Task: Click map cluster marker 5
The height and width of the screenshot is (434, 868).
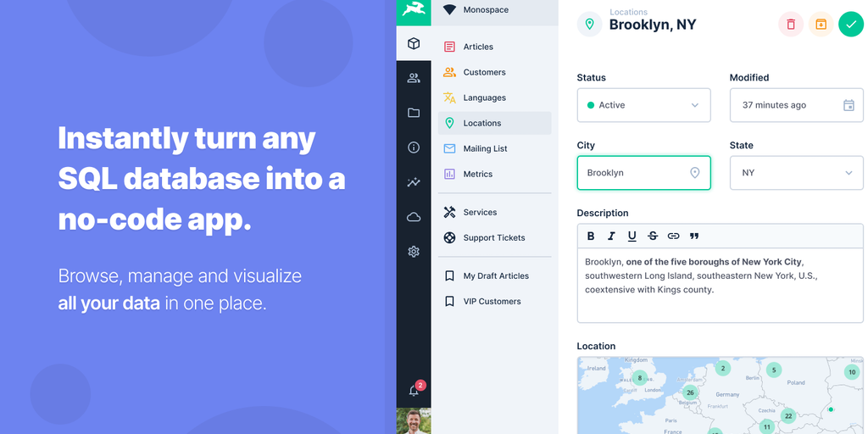Action: click(x=774, y=370)
